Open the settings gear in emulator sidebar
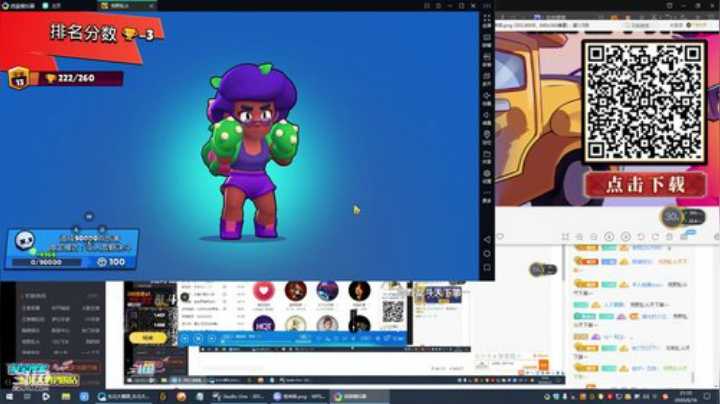 click(x=487, y=174)
